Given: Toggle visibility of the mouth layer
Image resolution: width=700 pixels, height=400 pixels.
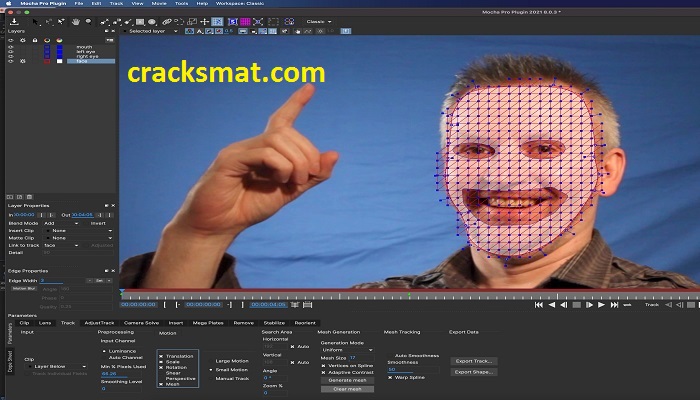Looking at the screenshot, I should [x=11, y=47].
